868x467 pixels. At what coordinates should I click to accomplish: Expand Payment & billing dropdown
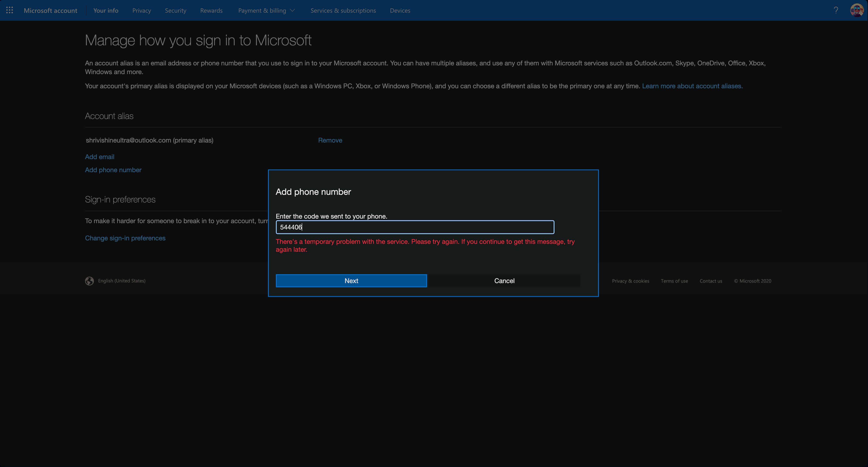266,10
